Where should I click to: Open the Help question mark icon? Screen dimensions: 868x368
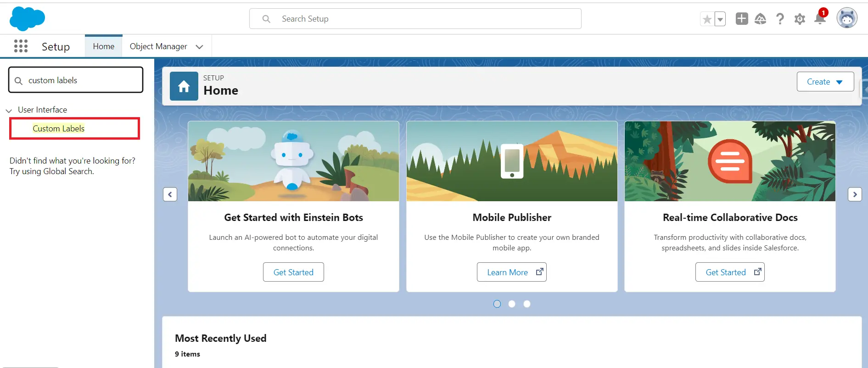[780, 19]
